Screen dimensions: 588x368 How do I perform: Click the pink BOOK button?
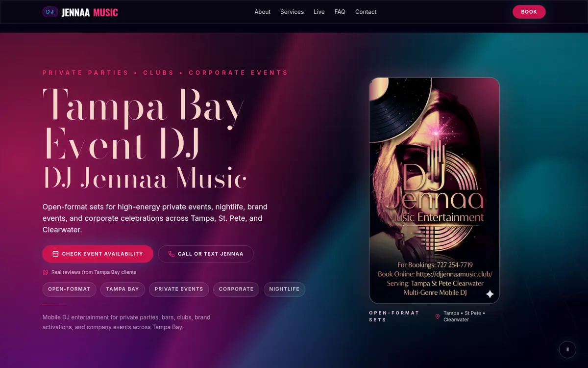pyautogui.click(x=529, y=12)
